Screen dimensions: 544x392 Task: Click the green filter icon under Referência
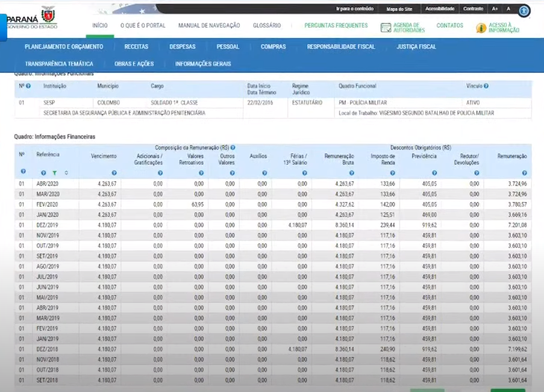click(x=54, y=173)
